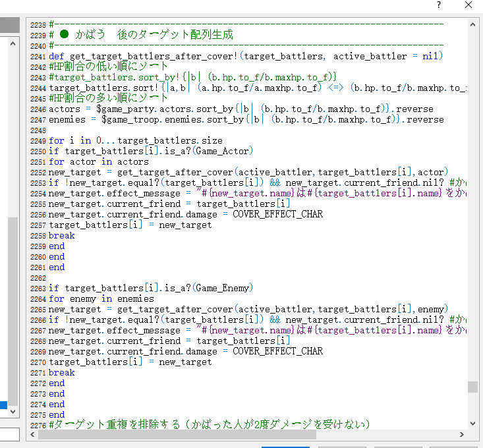Click the end keyword on line 2261
The height and width of the screenshot is (448, 483).
coord(57,267)
